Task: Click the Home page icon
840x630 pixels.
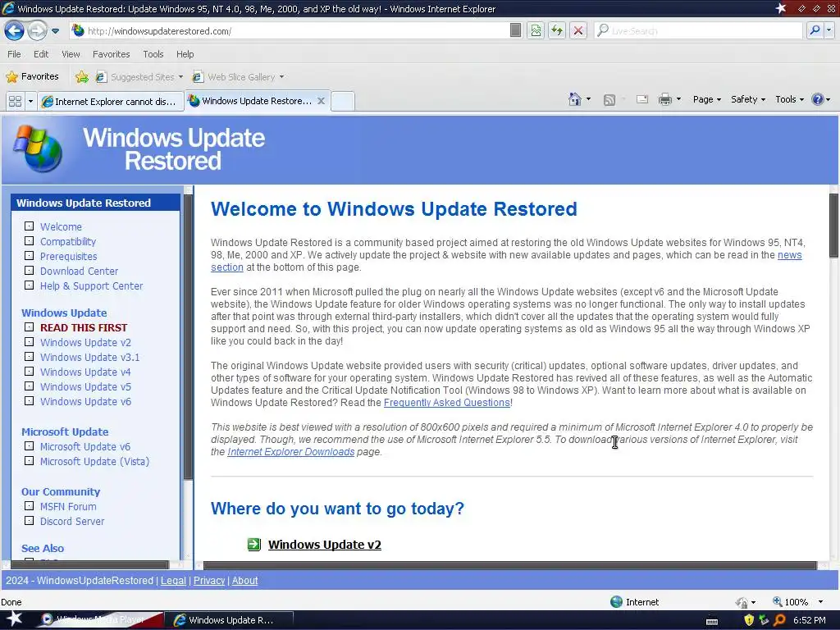Action: pos(574,99)
